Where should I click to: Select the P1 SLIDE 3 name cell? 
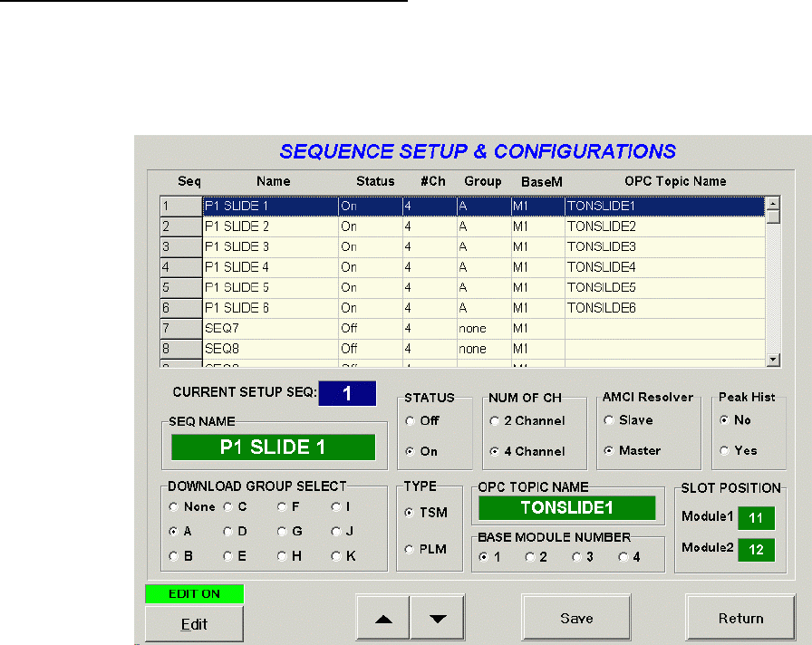click(270, 247)
